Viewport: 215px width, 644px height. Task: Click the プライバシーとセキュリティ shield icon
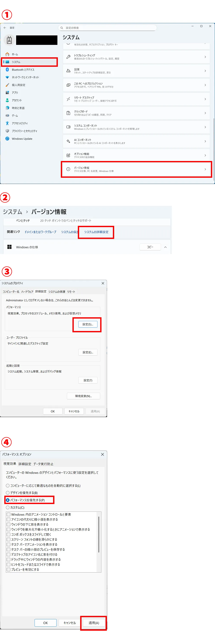point(7,131)
